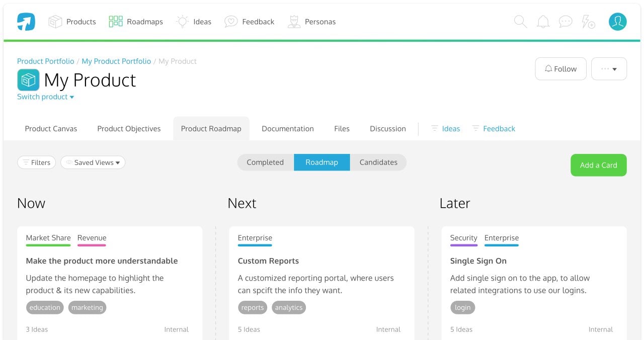
Task: Expand the Switch product dropdown
Action: (x=46, y=97)
